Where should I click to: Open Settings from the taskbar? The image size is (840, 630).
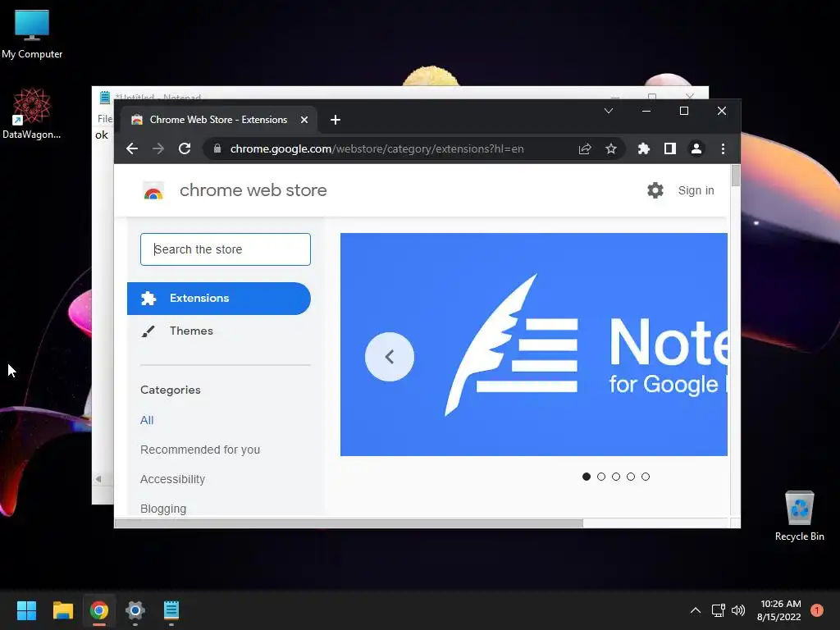pos(135,610)
